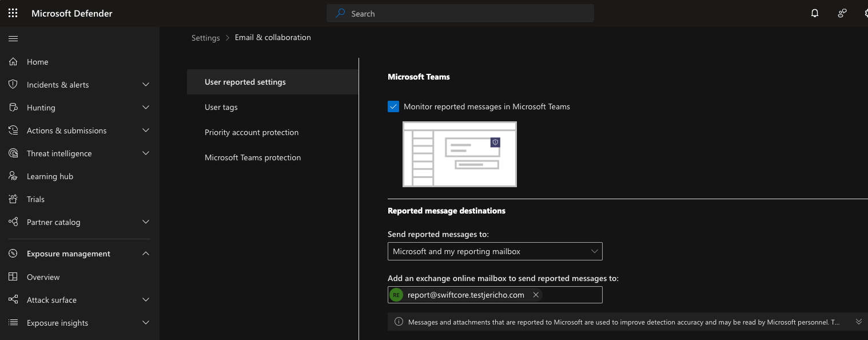This screenshot has width=868, height=340.
Task: Expand the Microsoft personnel info message
Action: click(858, 321)
